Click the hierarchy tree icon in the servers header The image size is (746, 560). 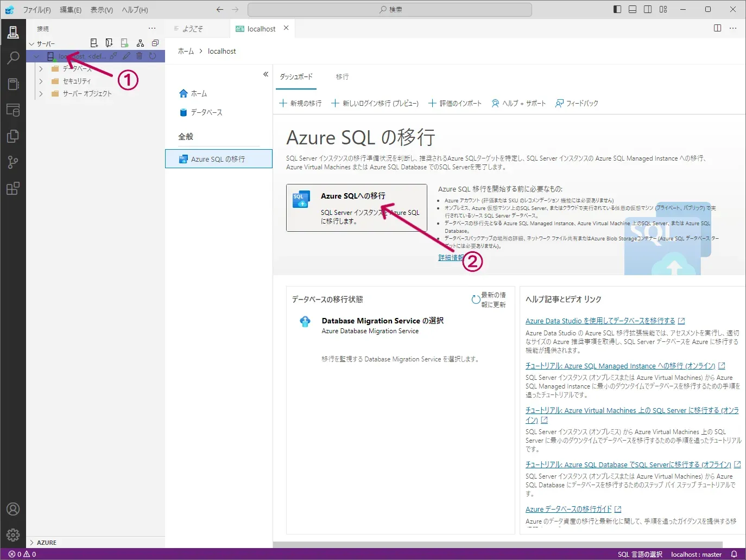140,43
